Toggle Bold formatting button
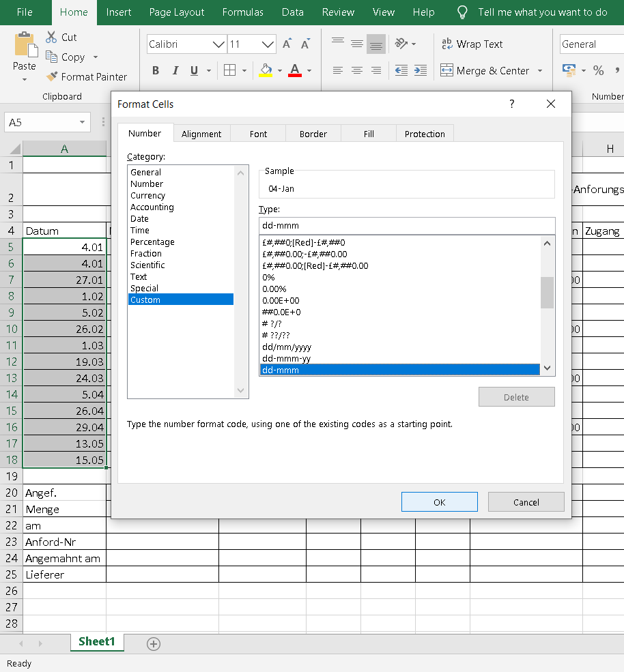 pyautogui.click(x=156, y=70)
